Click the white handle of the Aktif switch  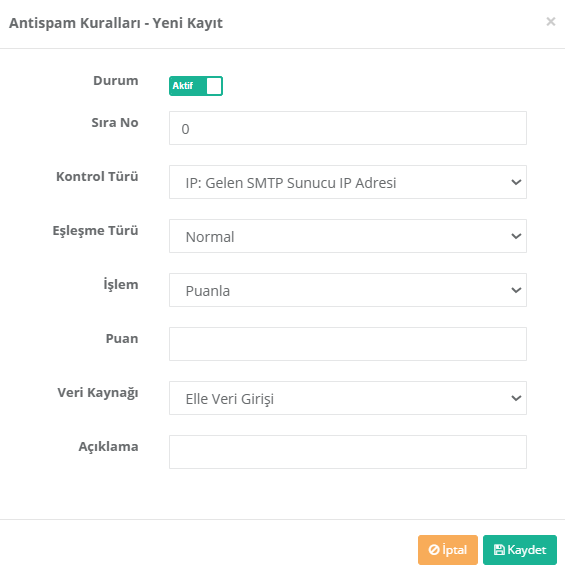(x=214, y=86)
